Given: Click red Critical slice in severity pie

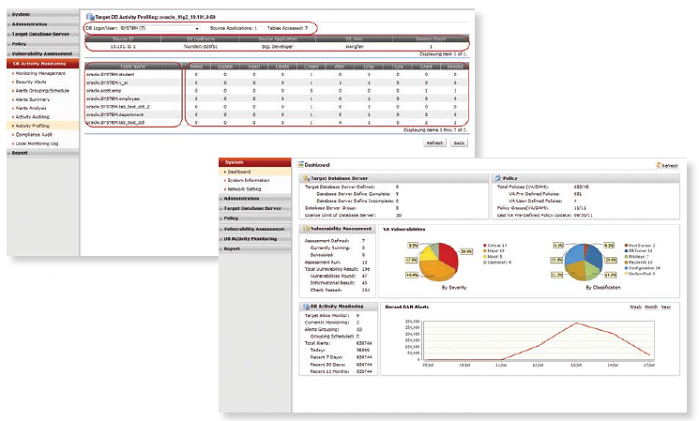Looking at the screenshot, I should pyautogui.click(x=449, y=255).
